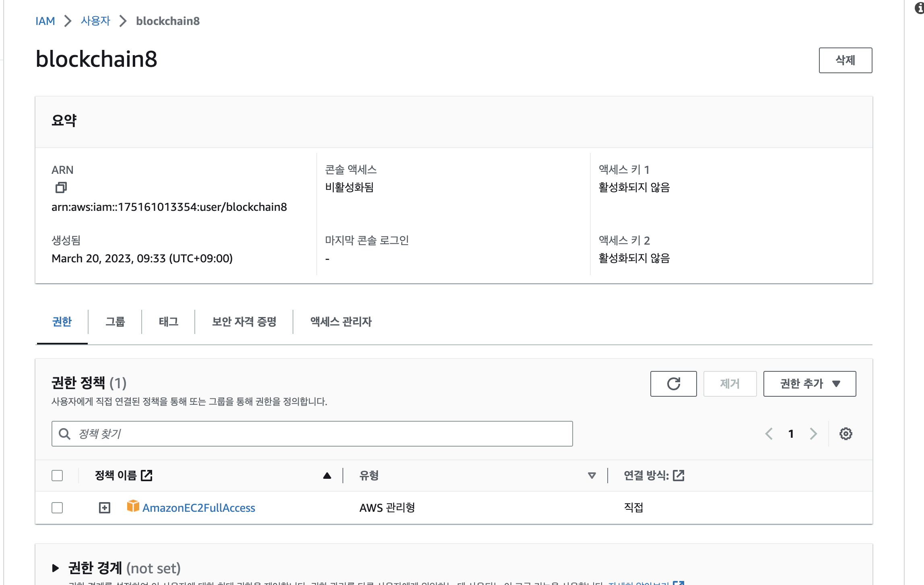Image resolution: width=924 pixels, height=585 pixels.
Task: Click the external link icon next to 정책 이름
Action: (x=147, y=476)
